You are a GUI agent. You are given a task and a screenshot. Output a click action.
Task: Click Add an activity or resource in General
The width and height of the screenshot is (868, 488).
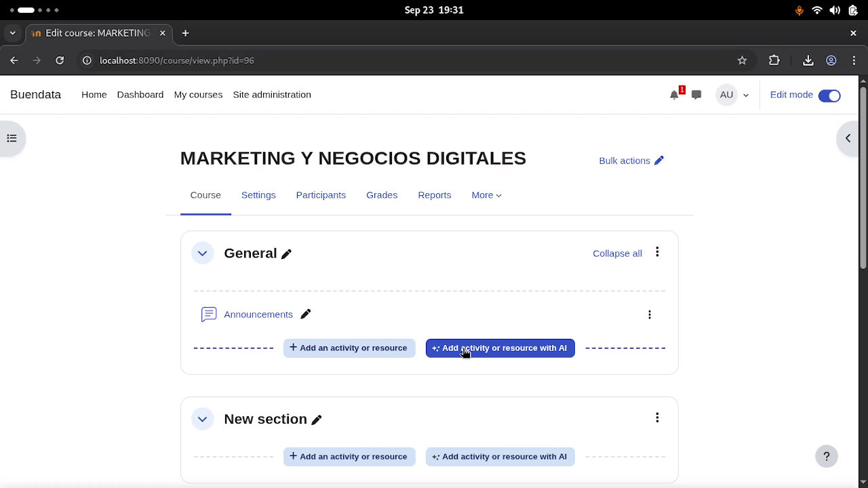pos(349,348)
